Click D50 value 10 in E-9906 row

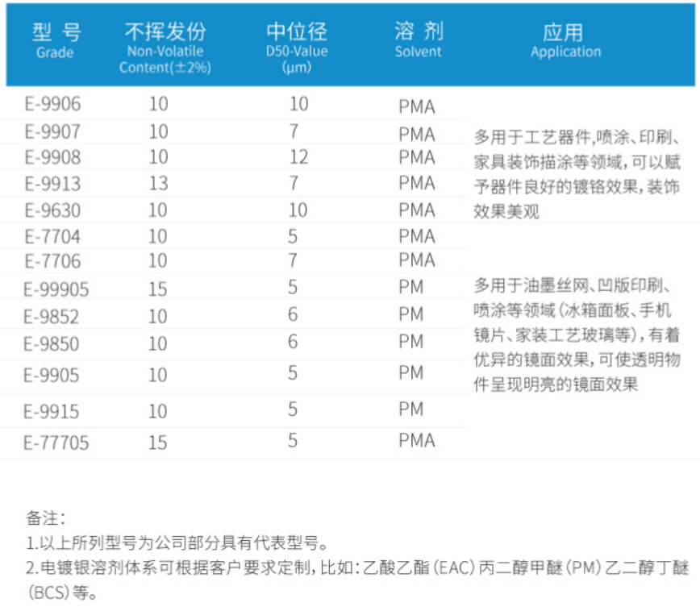pyautogui.click(x=298, y=104)
